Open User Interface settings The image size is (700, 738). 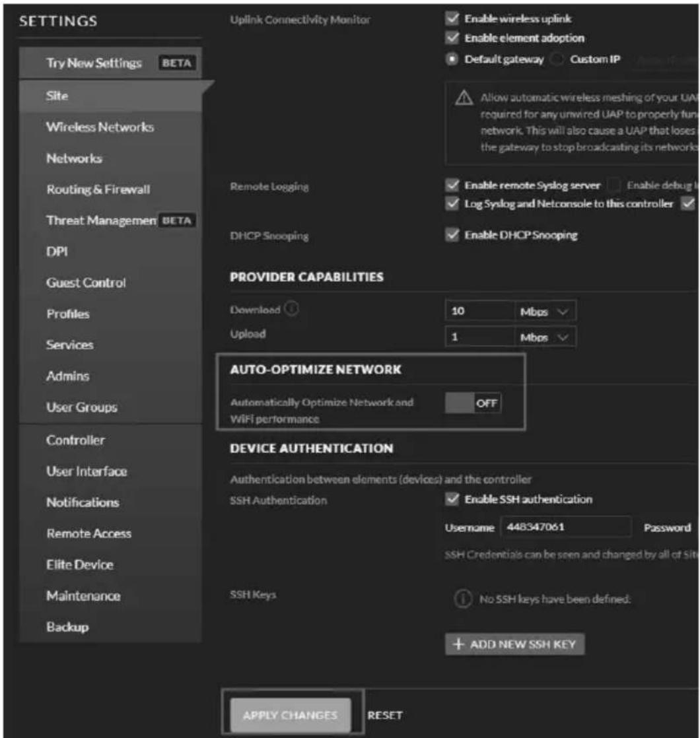(111, 471)
